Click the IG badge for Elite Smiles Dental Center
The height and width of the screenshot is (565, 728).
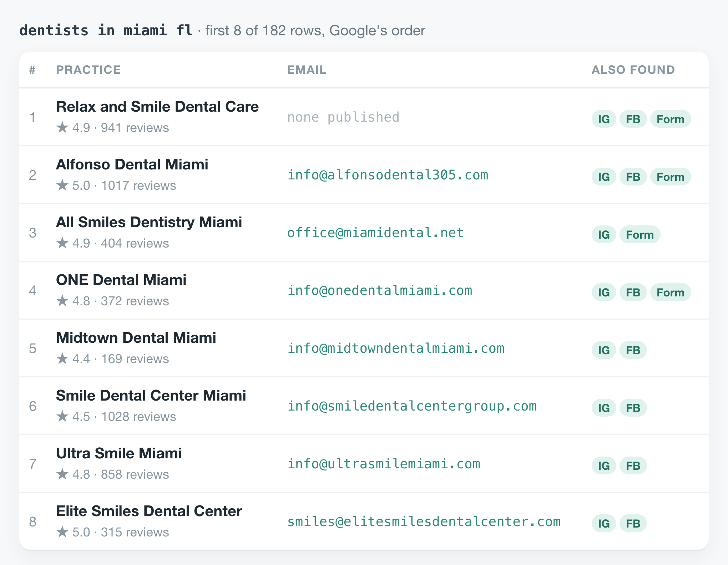point(603,524)
